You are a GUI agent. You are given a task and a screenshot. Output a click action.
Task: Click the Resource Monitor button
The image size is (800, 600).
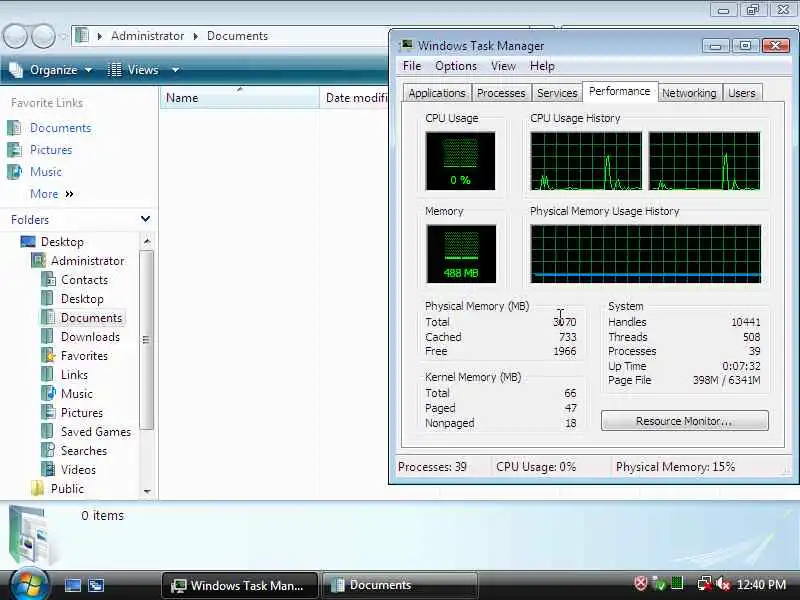tap(684, 421)
